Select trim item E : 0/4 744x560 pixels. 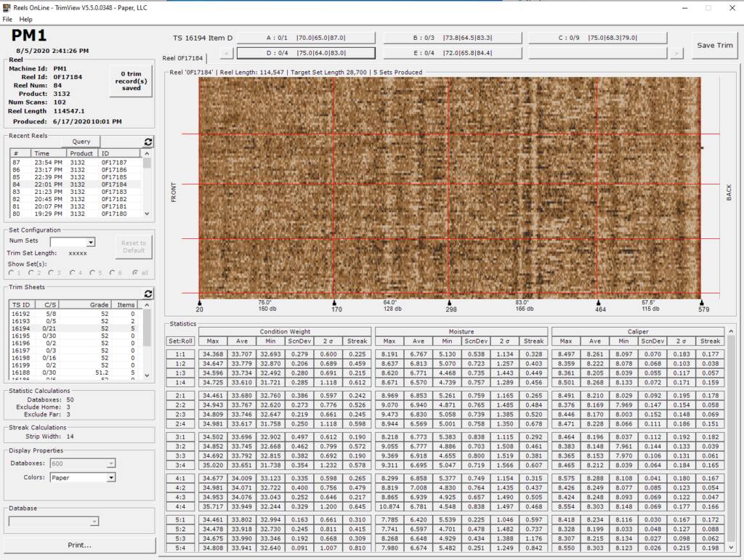point(453,53)
